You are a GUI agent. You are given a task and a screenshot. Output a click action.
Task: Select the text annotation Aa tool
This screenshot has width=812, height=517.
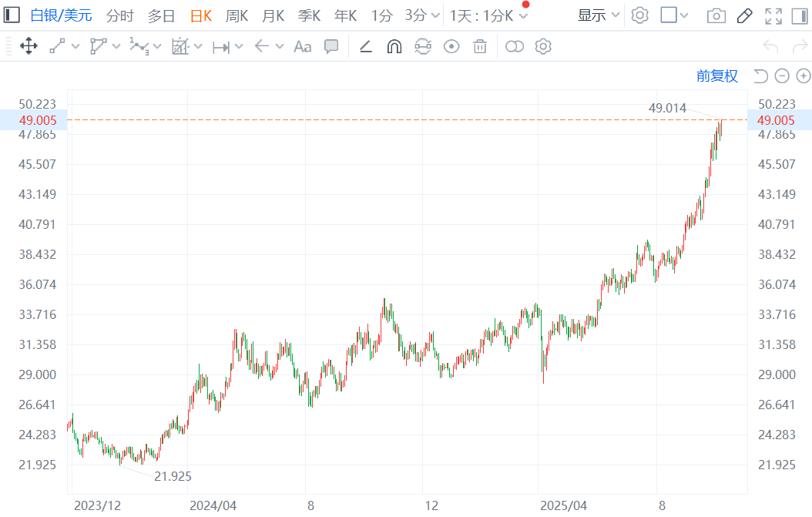pos(303,47)
